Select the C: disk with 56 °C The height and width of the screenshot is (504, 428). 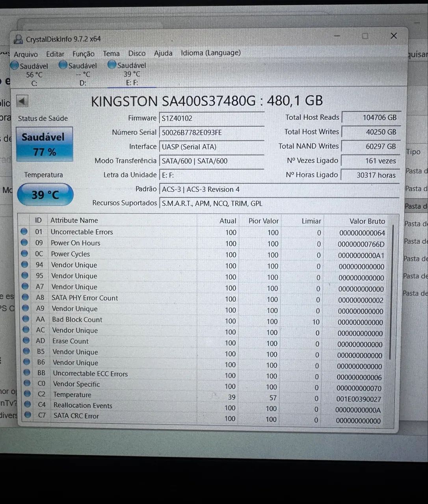[30, 74]
